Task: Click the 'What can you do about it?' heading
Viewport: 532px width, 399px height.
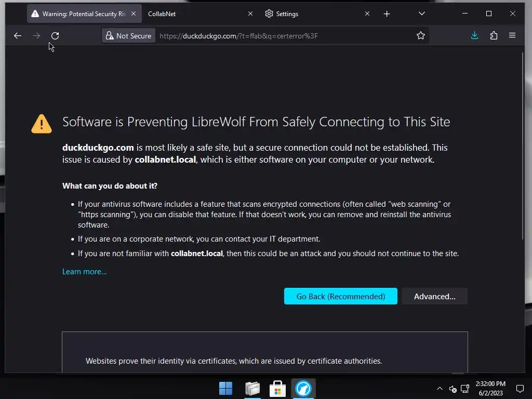Action: (110, 186)
